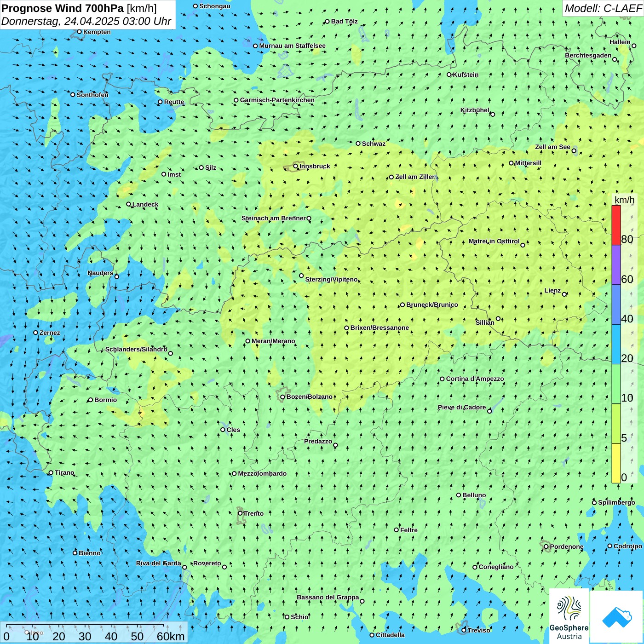Click the Zell am See marker

pyautogui.click(x=574, y=151)
